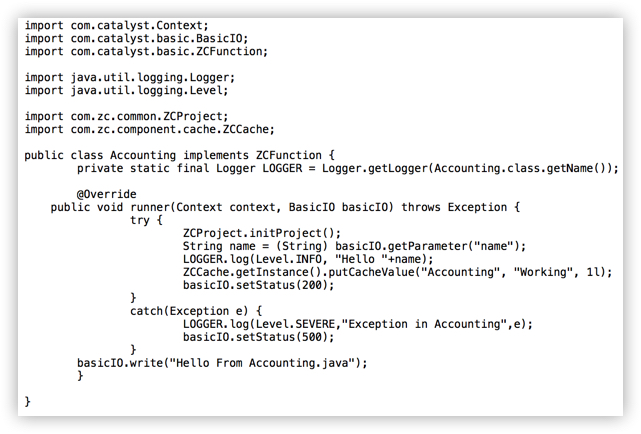The image size is (641, 434).
Task: Click the Accounting class declaration line
Action: pyautogui.click(x=179, y=156)
